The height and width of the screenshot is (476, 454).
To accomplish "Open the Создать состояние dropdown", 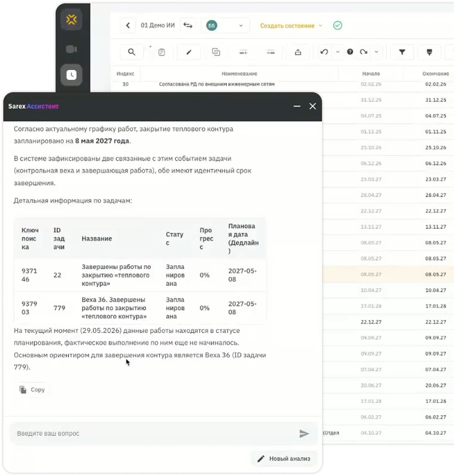I will (291, 26).
